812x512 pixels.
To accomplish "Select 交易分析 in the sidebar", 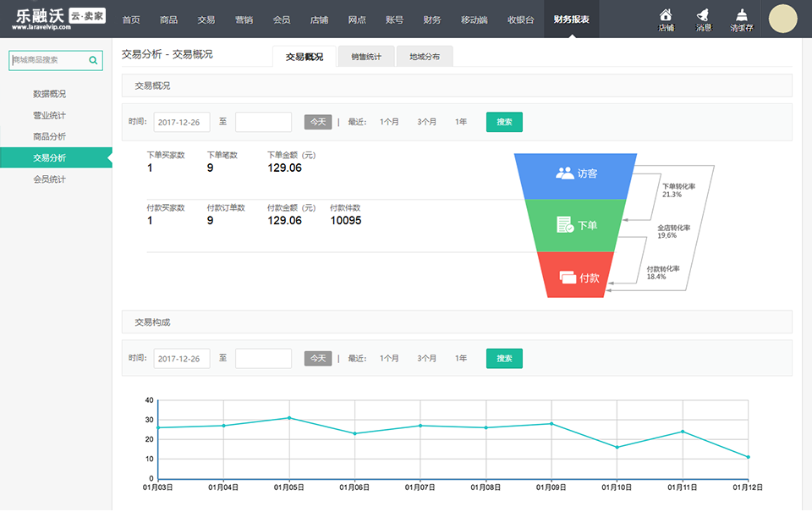I will [56, 157].
